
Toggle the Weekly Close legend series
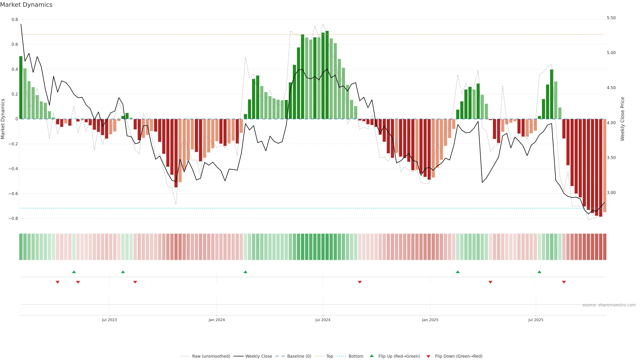258,356
